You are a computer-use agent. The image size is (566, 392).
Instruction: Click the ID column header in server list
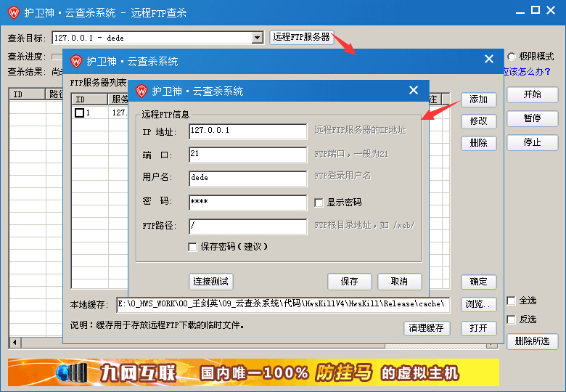(89, 99)
